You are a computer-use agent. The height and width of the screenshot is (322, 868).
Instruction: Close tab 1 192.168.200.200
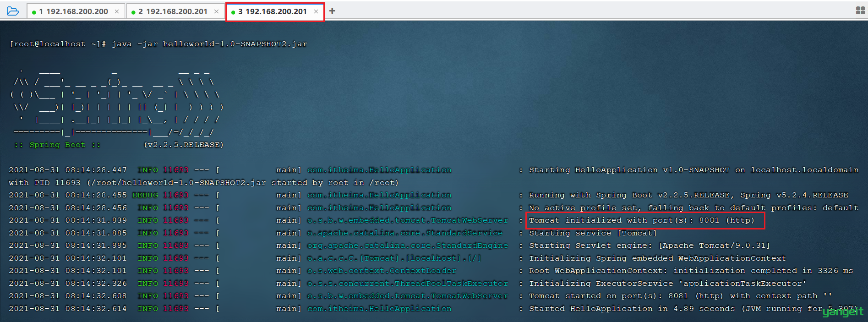(117, 11)
